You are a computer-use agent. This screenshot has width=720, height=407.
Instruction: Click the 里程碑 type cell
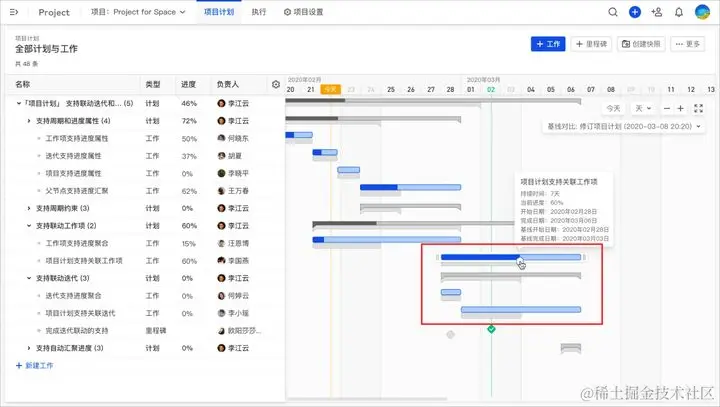[x=156, y=331]
